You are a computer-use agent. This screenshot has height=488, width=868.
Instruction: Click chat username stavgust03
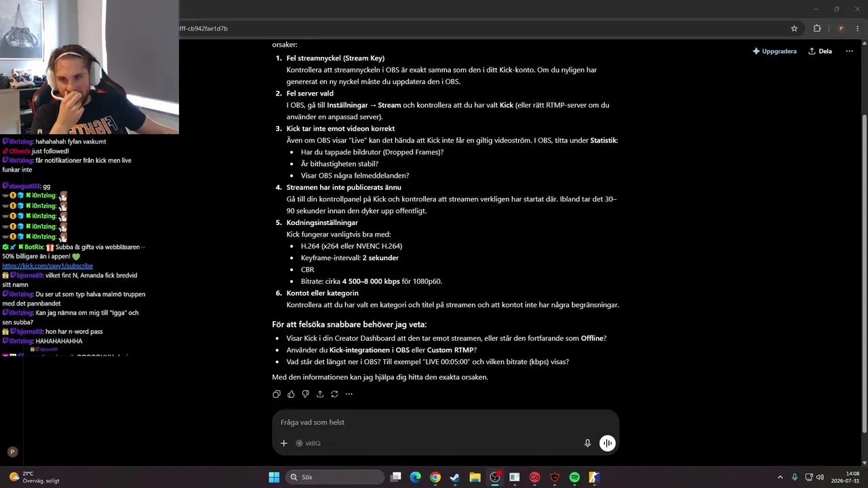click(24, 186)
